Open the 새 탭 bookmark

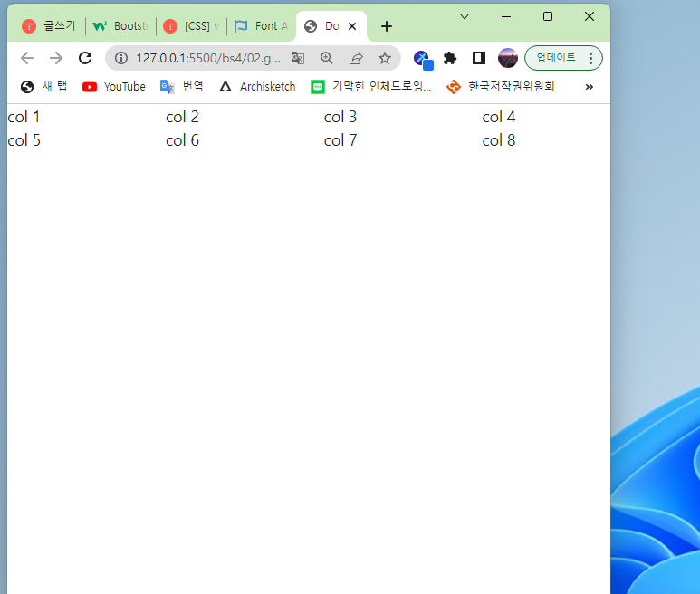coord(43,87)
